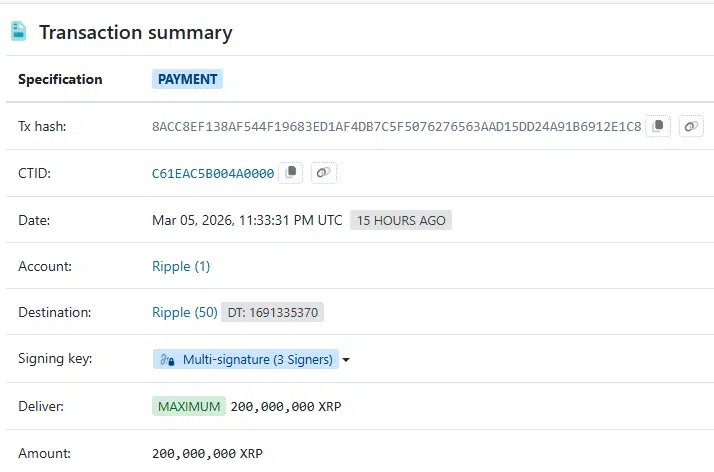Click the PAYMENT specification badge
714x472 pixels.
coord(187,79)
